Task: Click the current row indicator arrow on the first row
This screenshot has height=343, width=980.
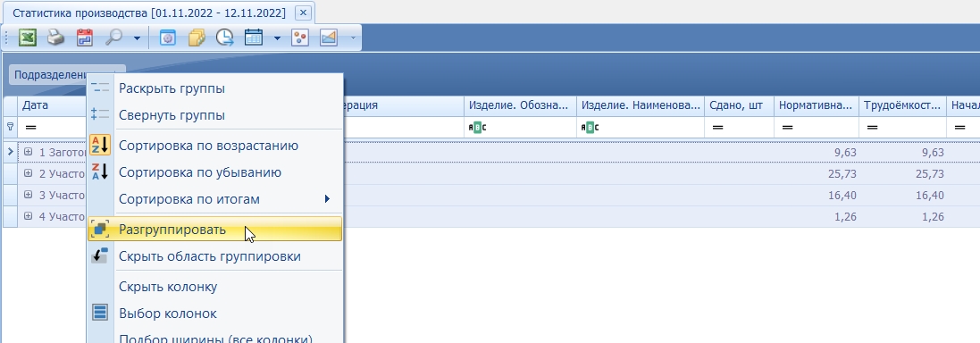Action: (x=10, y=152)
